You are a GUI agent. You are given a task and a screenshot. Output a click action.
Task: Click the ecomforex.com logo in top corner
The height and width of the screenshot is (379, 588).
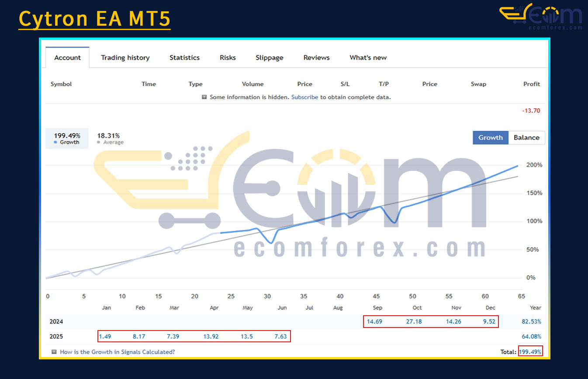coord(541,17)
